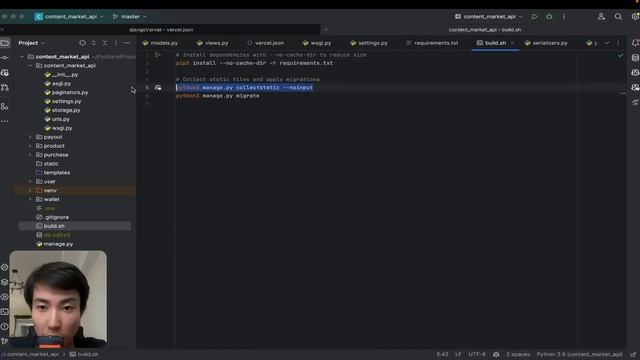Viewport: 640px width, 360px height.
Task: Open the Structure tool window icon
Action: [x=5, y=107]
